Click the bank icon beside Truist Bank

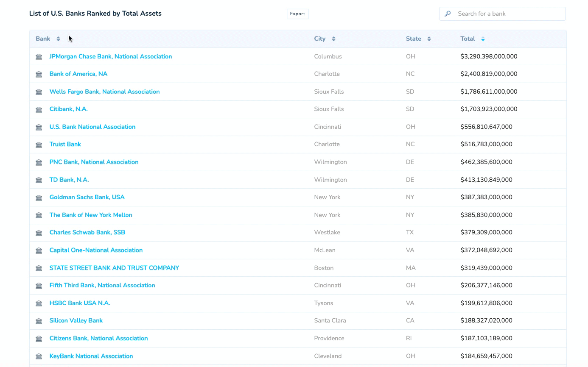click(x=39, y=145)
